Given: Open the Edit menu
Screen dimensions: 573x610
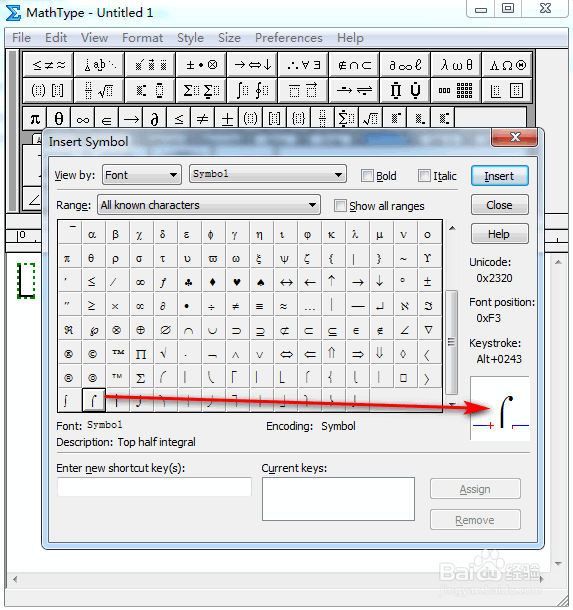Looking at the screenshot, I should (56, 38).
